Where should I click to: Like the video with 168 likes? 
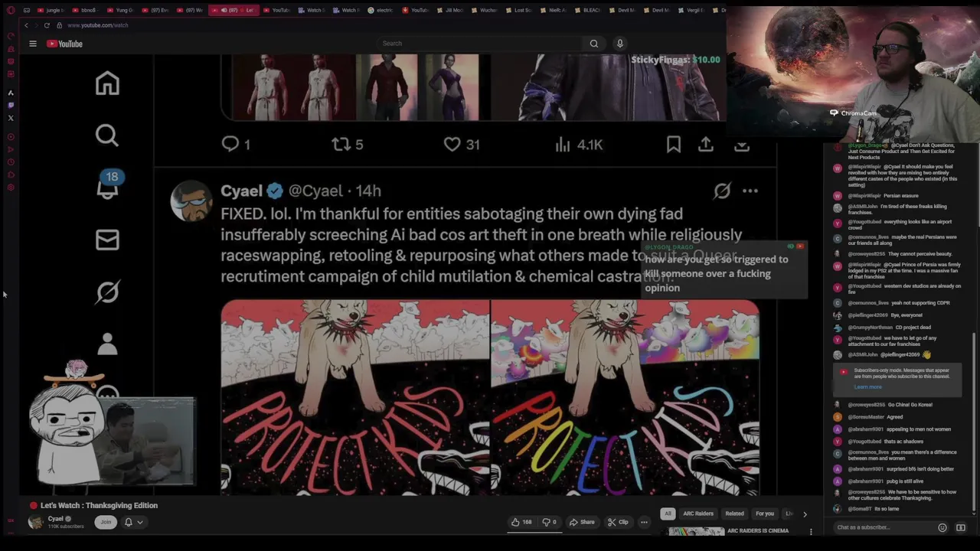coord(521,522)
